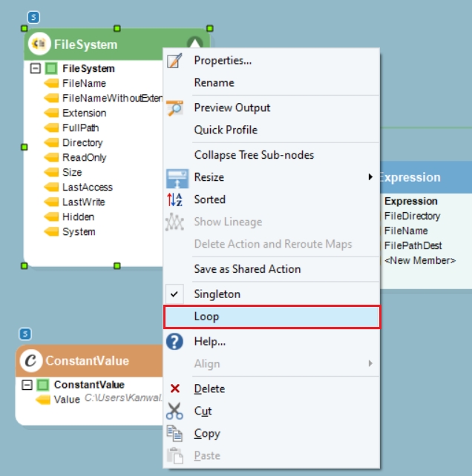Image resolution: width=472 pixels, height=476 pixels.
Task: Select FileDirectory in Expression object
Action: click(x=412, y=216)
